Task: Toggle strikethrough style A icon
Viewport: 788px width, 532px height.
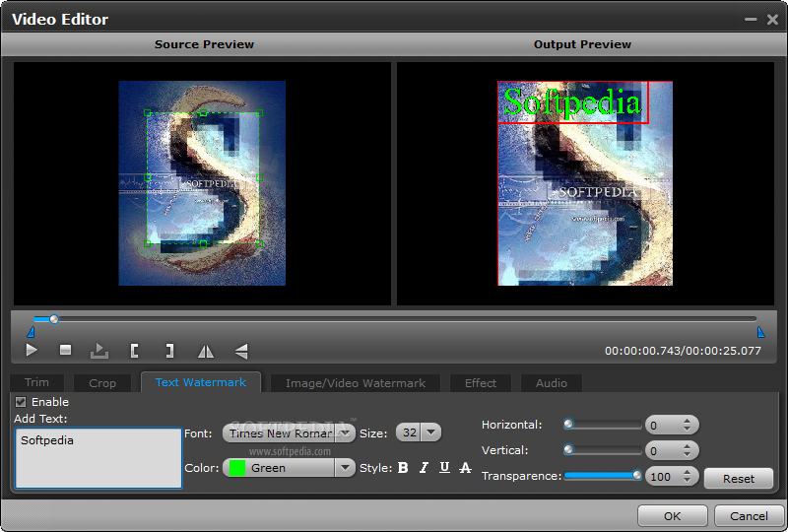Action: (465, 468)
